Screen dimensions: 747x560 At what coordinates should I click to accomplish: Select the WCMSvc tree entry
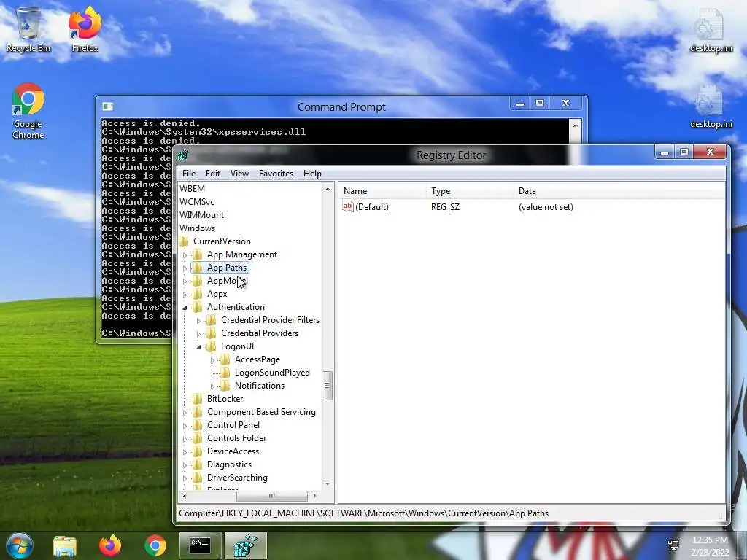pyautogui.click(x=197, y=202)
